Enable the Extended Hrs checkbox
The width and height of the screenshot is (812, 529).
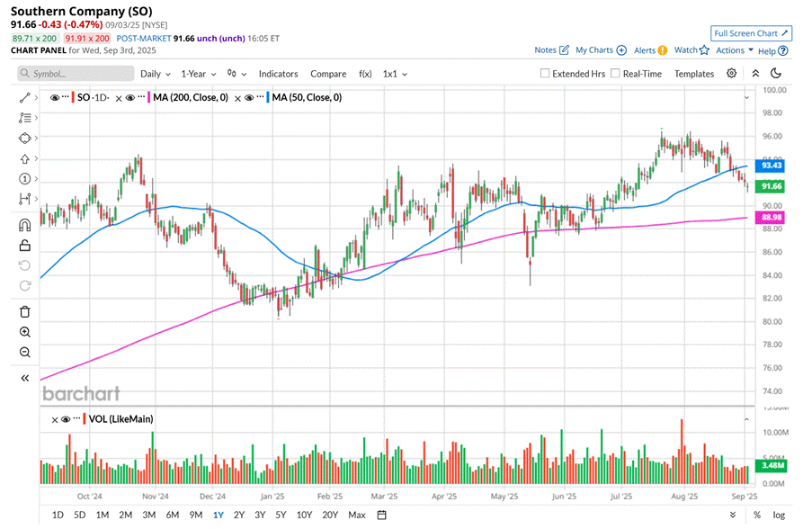point(545,74)
